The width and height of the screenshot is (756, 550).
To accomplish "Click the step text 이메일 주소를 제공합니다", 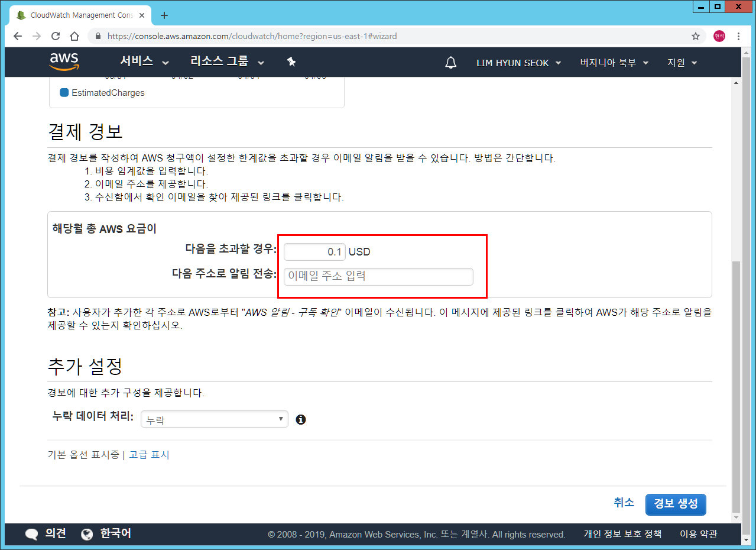I will (151, 185).
